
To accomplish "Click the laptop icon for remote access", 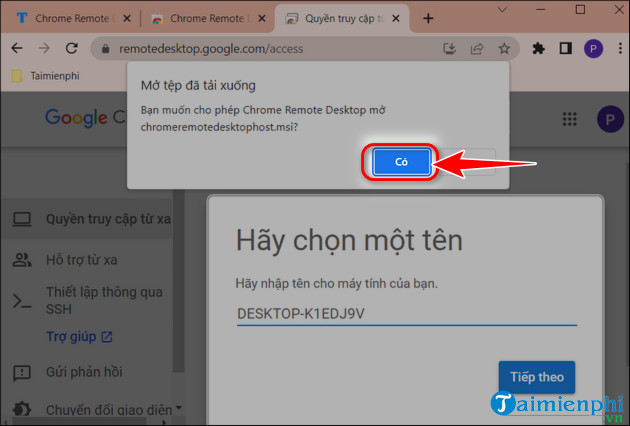I will pyautogui.click(x=22, y=219).
